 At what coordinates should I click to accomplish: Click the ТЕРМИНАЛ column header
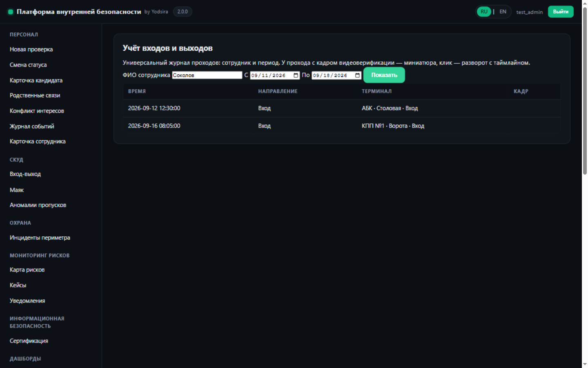click(376, 92)
